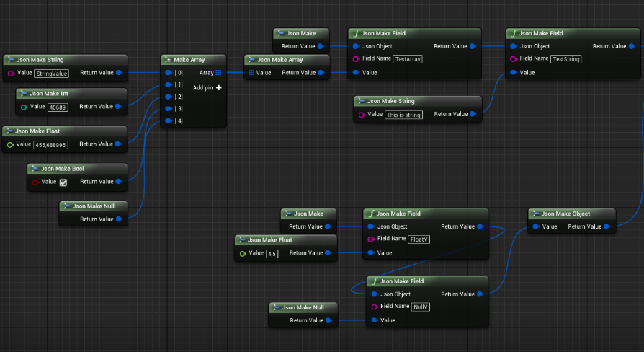Click the 'This is string' value box

(404, 115)
